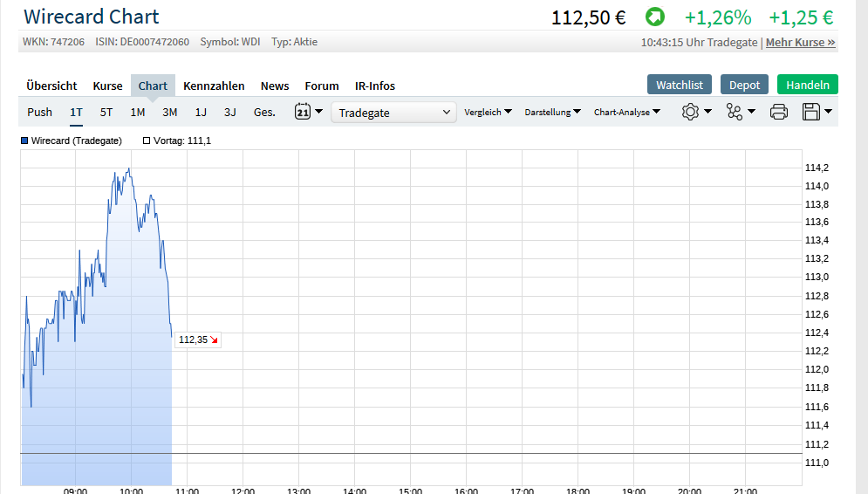Viewport: 868px width, 494px height.
Task: Select the Ges. total time range
Action: click(x=264, y=112)
